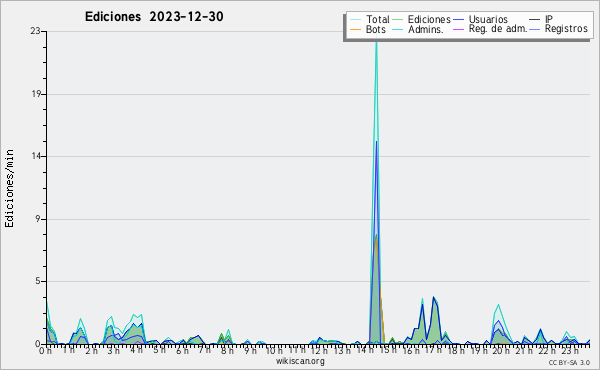Click the 'Usuarios' legend label
Screen dimensions: 600x370
[x=488, y=19]
